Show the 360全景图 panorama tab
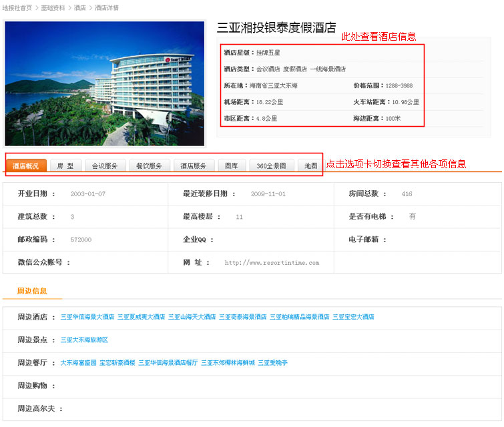The image size is (504, 427). (x=271, y=165)
